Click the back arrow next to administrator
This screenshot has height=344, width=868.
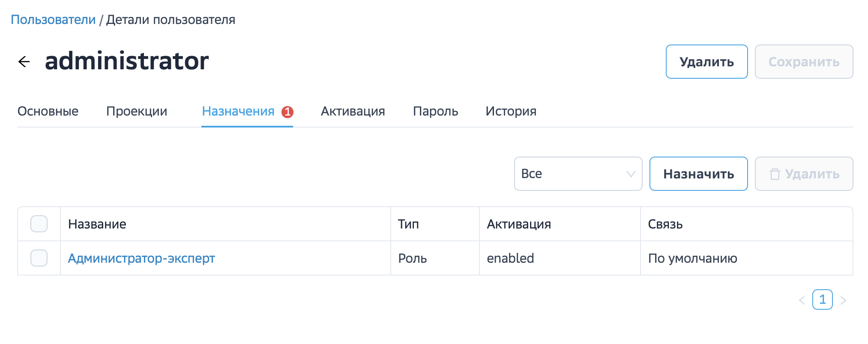(x=24, y=62)
